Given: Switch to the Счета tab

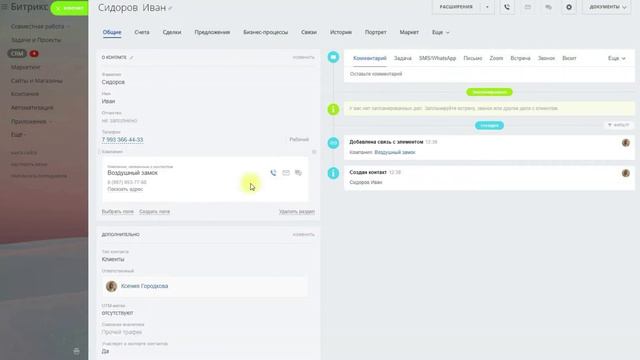Looking at the screenshot, I should pos(142,32).
